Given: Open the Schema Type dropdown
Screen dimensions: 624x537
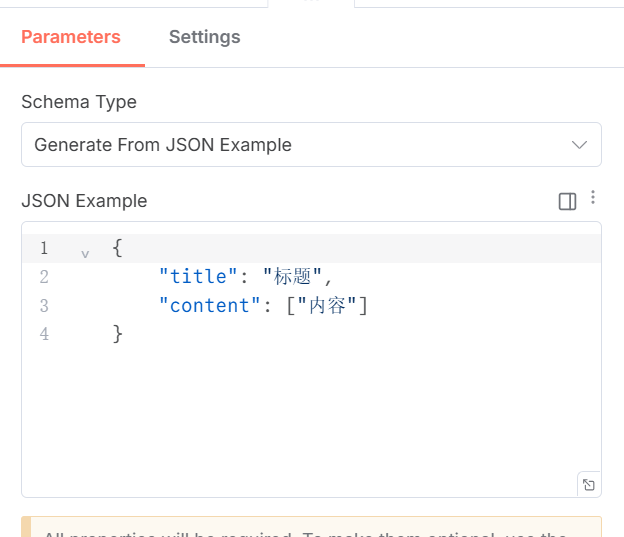Looking at the screenshot, I should point(311,145).
